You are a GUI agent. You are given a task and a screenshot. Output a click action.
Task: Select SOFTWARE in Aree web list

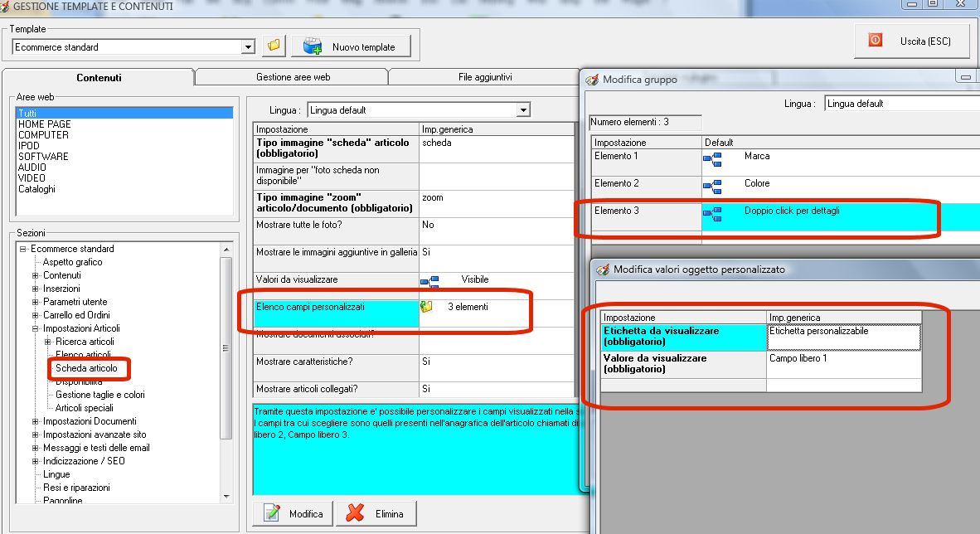43,157
